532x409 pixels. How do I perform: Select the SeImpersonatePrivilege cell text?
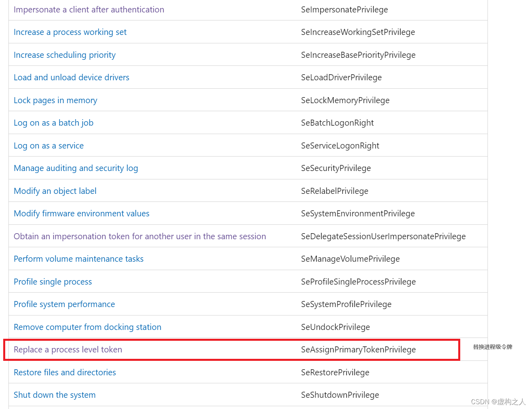(344, 10)
